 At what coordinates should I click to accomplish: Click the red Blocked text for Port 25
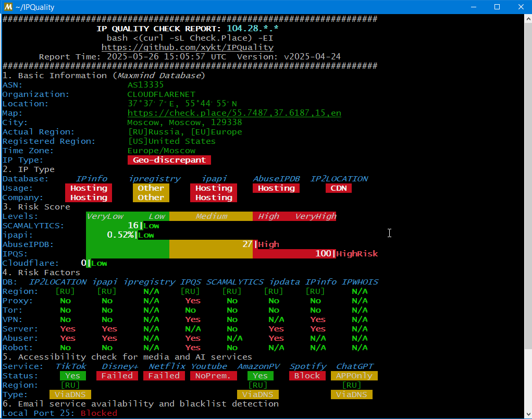point(98,413)
